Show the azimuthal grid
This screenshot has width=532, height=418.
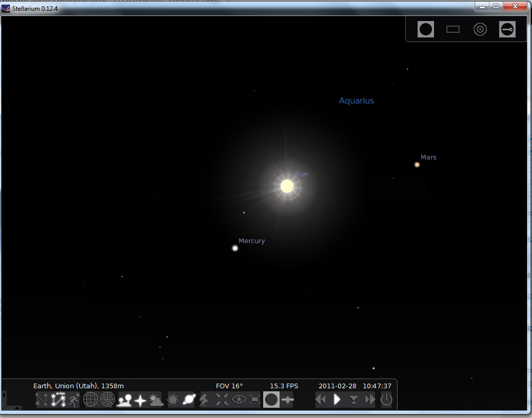[x=107, y=400]
